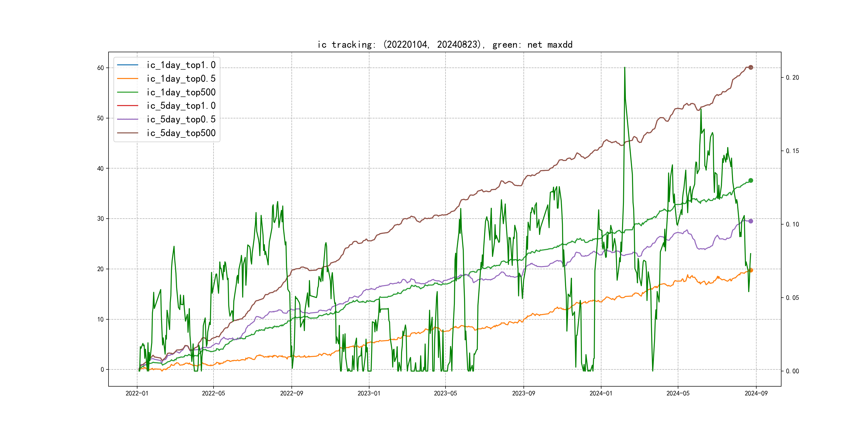Click the 2022-01 x-axis tick label
Screen dimensions: 868x434
pos(137,393)
